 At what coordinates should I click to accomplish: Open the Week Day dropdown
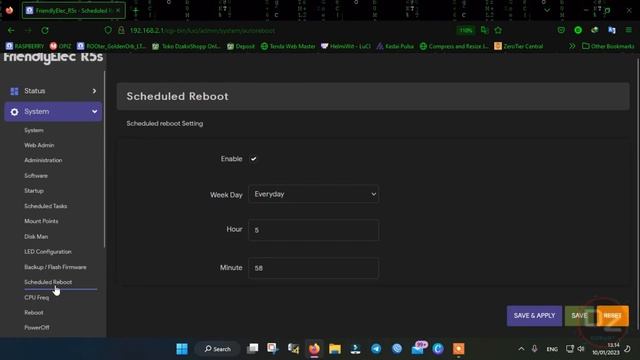click(x=313, y=194)
